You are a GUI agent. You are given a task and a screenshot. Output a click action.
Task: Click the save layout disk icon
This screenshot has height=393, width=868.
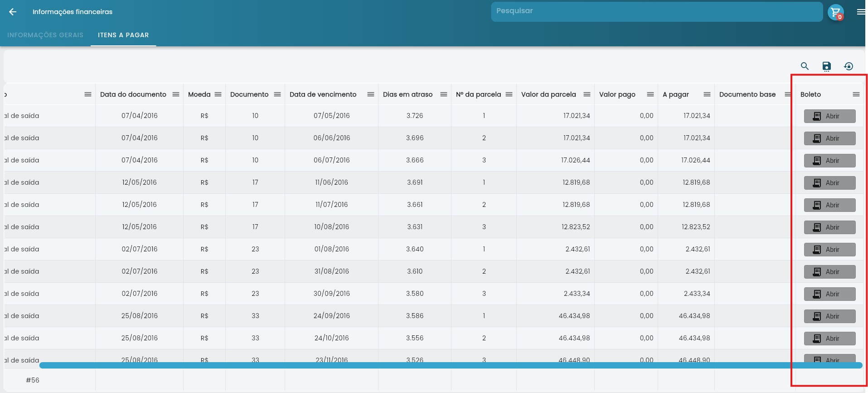[827, 66]
